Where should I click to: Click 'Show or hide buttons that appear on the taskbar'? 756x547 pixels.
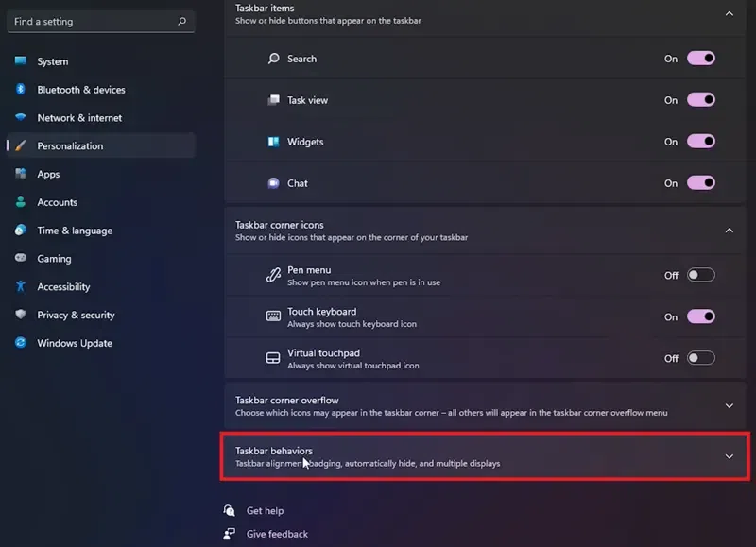click(328, 21)
